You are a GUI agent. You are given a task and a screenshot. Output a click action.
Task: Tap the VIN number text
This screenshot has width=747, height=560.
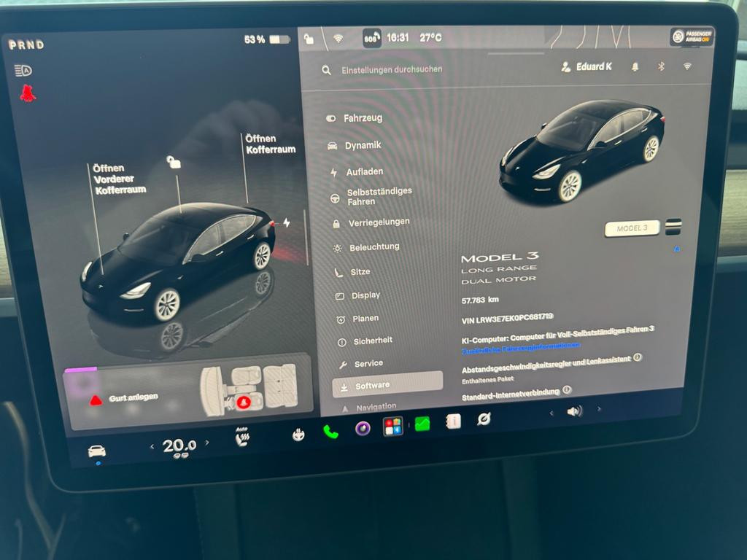[x=508, y=319]
